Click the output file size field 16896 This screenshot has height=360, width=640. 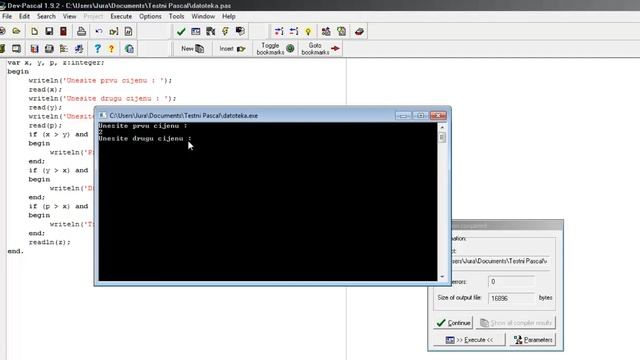511,298
